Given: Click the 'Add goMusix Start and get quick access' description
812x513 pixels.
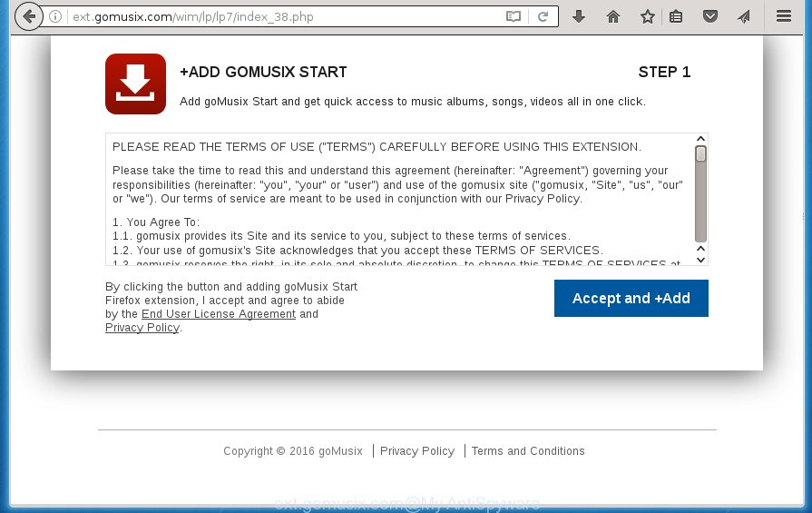Looking at the screenshot, I should (413, 102).
